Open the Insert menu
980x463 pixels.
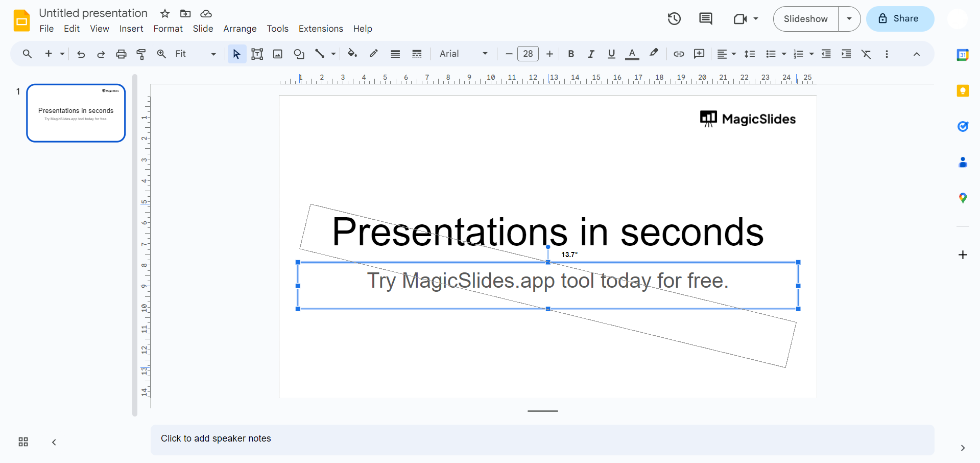pos(131,29)
